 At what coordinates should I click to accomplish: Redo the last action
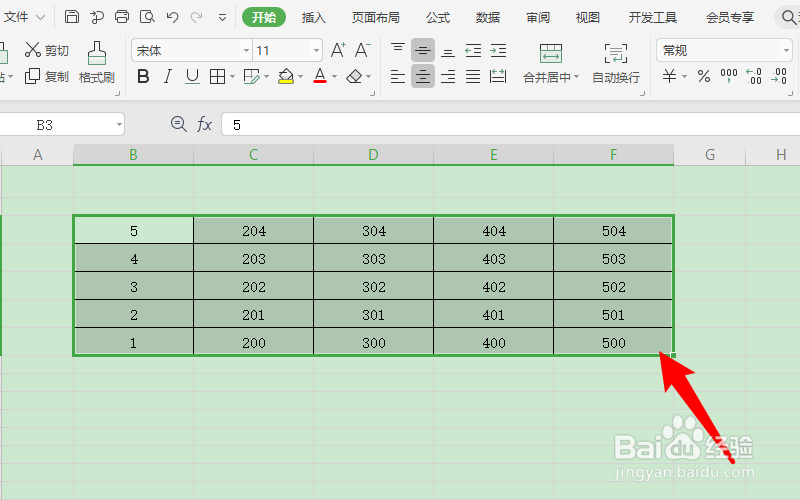click(x=196, y=17)
